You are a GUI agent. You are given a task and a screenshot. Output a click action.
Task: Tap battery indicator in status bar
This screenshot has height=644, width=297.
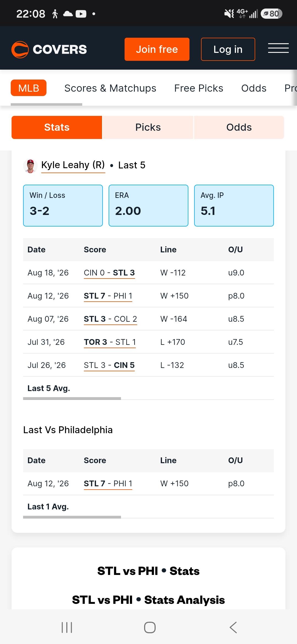(271, 14)
